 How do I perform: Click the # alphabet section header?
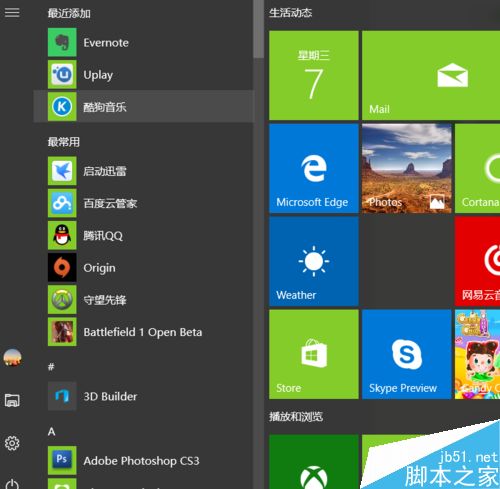pos(51,367)
